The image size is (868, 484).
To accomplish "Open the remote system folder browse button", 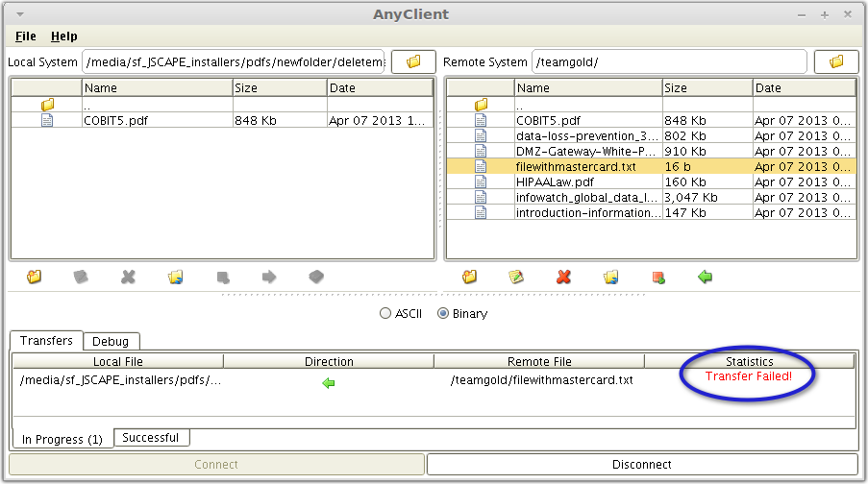I will (836, 61).
